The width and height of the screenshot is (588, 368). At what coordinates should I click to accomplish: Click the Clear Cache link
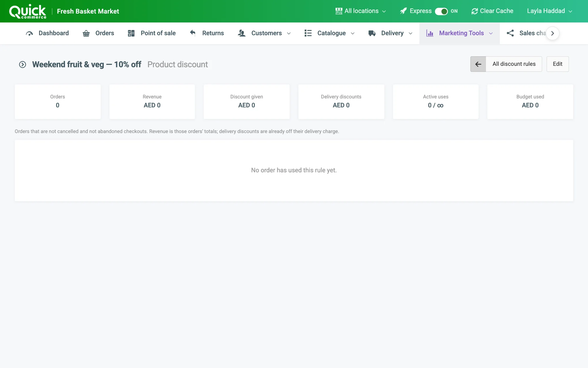pos(492,11)
